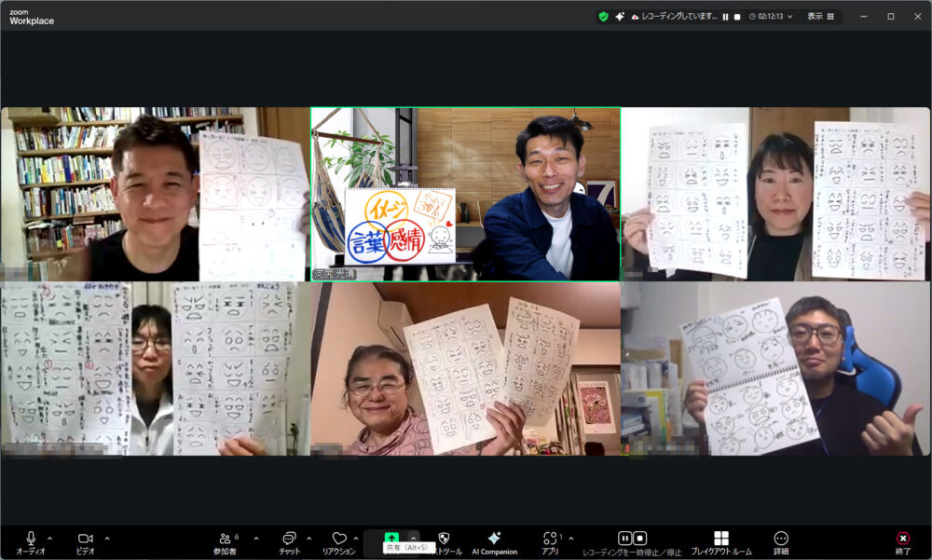Mute or unmute the オーディオ microphone
This screenshot has width=932, height=560.
31,539
